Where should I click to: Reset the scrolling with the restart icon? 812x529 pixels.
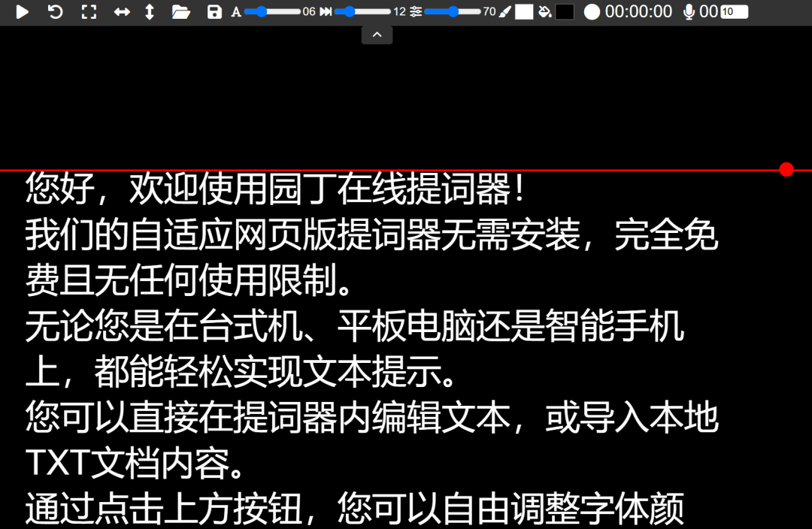point(54,11)
